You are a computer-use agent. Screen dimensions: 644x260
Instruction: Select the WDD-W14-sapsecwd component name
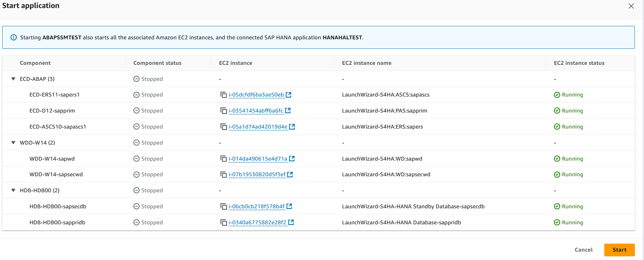point(56,174)
